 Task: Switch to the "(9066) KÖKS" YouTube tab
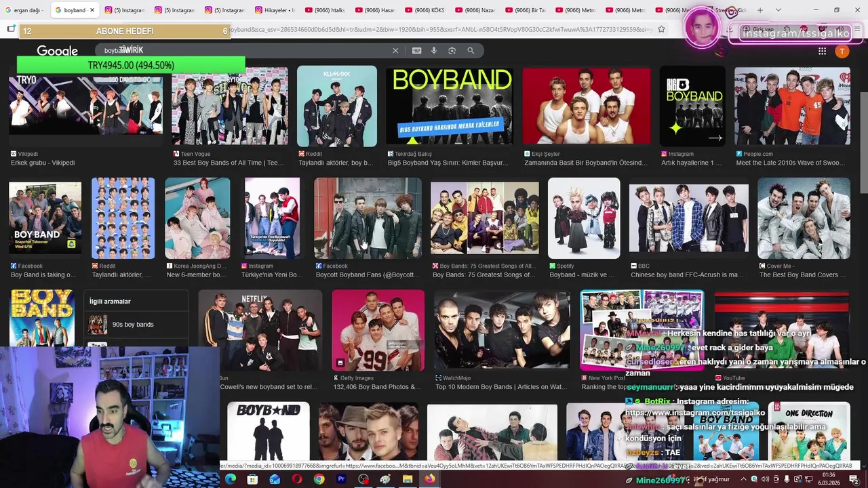pos(425,10)
